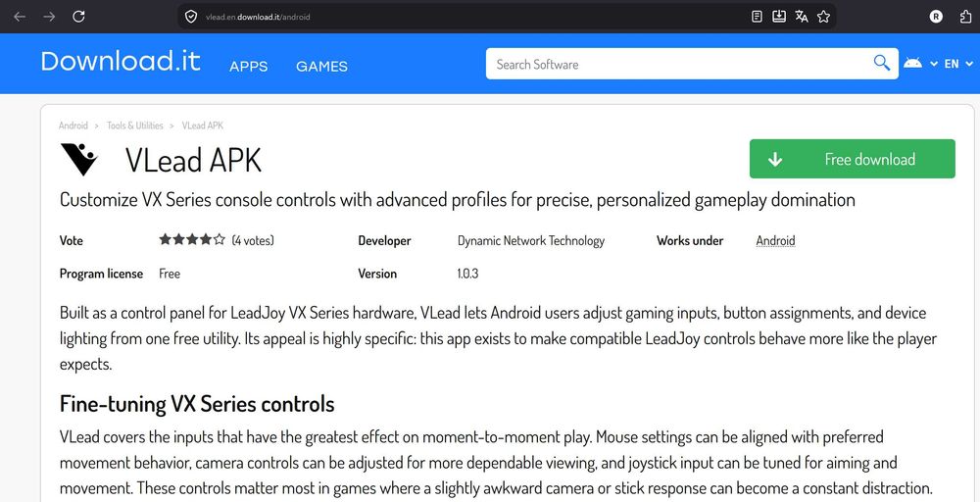Image resolution: width=980 pixels, height=502 pixels.
Task: Open the translate page icon
Action: pos(802,17)
